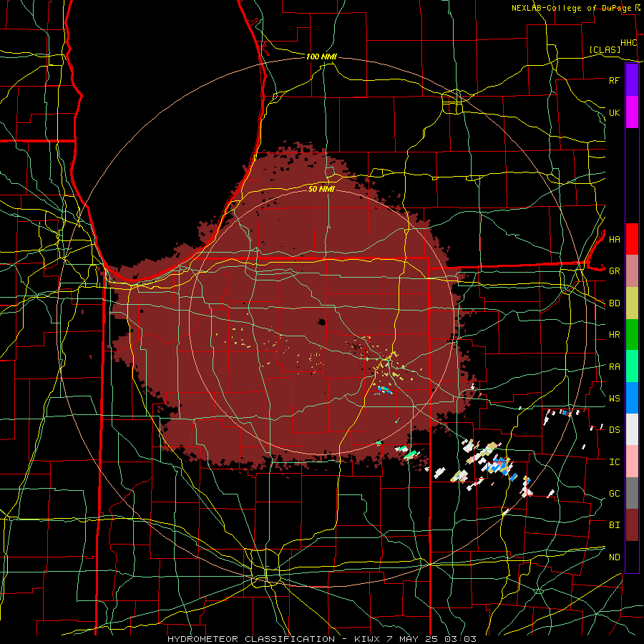The image size is (644, 644).
Task: Click the "IC" legend label
Action: [614, 462]
